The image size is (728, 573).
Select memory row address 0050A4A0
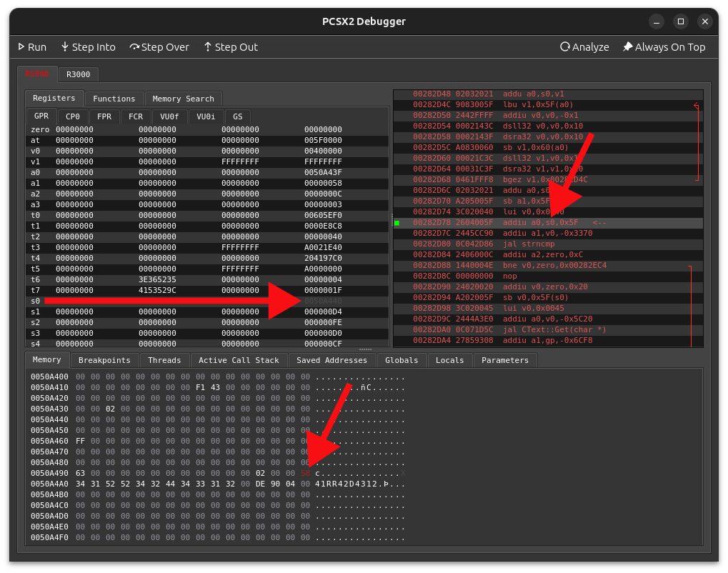(x=49, y=484)
